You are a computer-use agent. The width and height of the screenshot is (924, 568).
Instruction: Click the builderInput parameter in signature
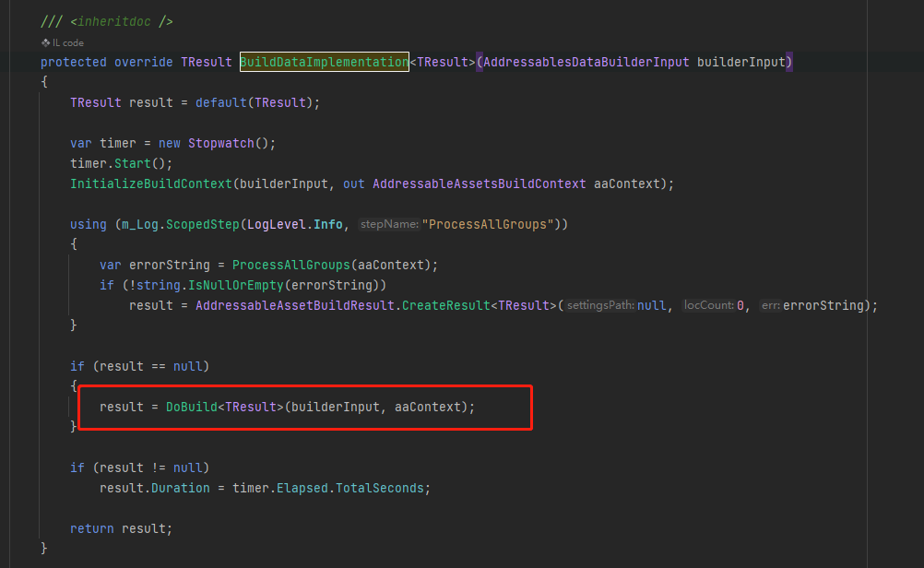click(x=741, y=62)
